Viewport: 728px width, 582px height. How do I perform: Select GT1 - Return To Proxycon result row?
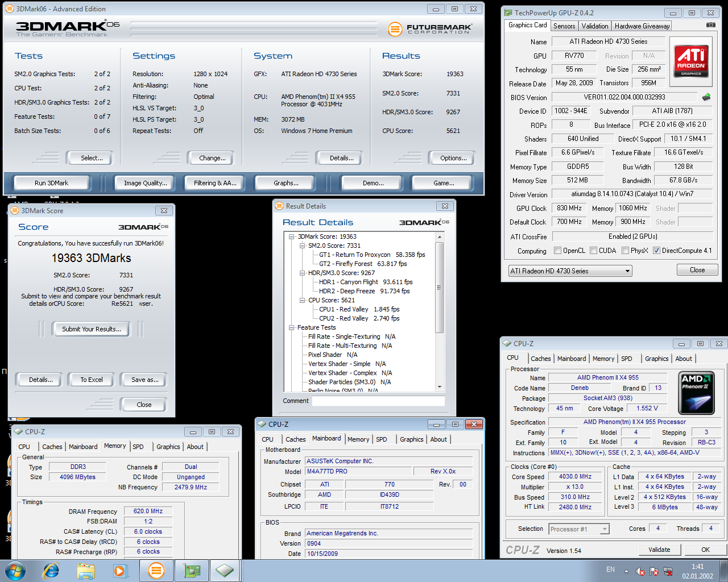point(372,255)
